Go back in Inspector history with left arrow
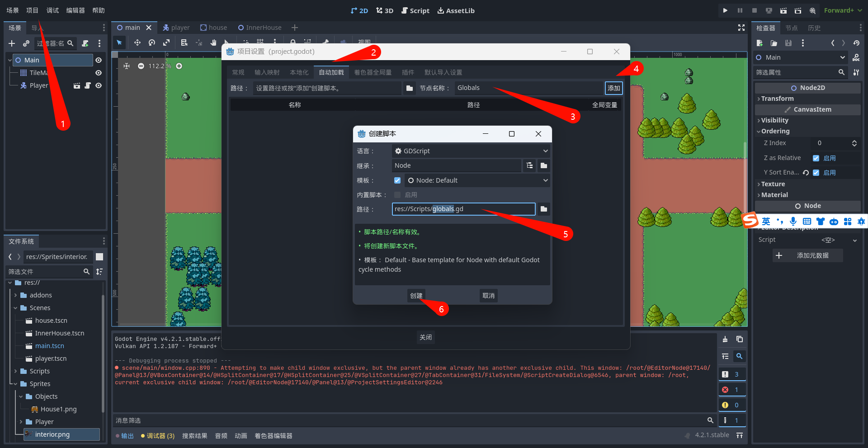 (x=833, y=43)
